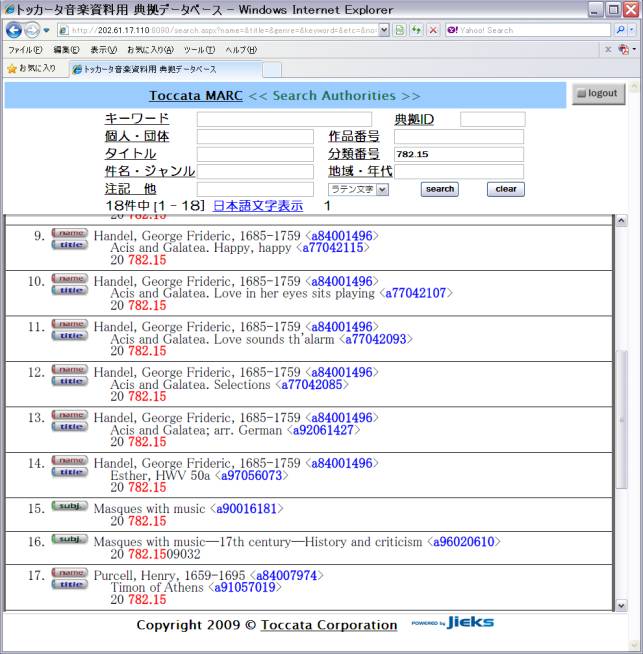The image size is (643, 654).
Task: Click the logout button
Action: coord(598,93)
